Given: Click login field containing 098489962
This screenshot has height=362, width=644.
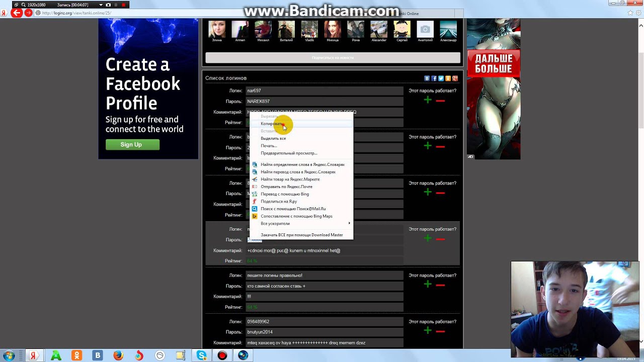Looking at the screenshot, I should tap(325, 321).
